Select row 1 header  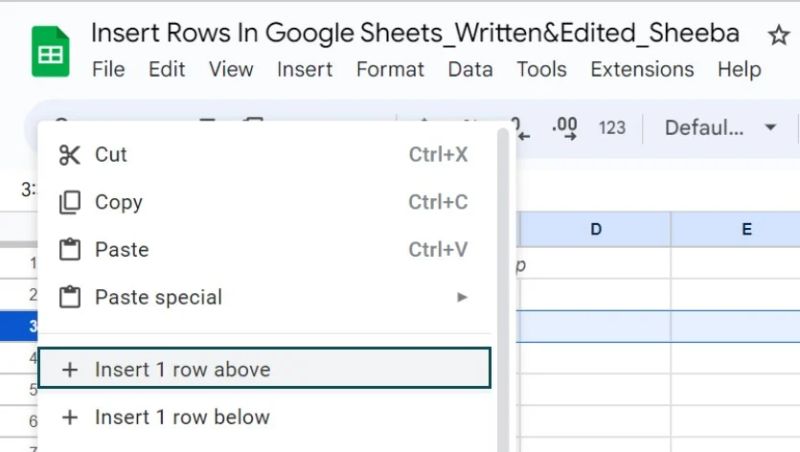[19, 263]
